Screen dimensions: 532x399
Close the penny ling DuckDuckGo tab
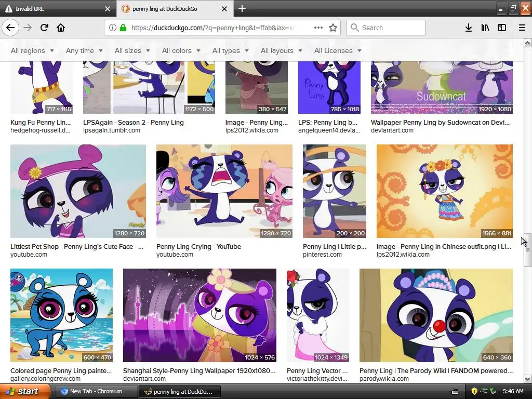224,9
